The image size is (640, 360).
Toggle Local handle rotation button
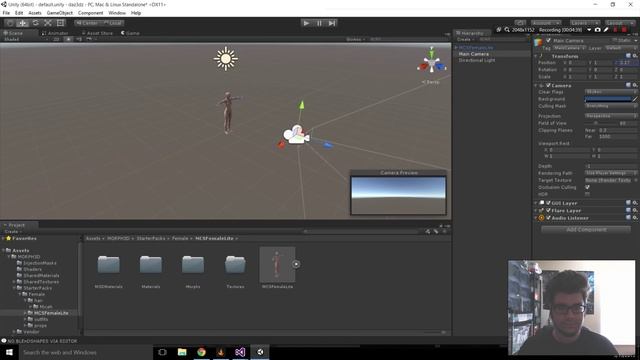tap(112, 23)
